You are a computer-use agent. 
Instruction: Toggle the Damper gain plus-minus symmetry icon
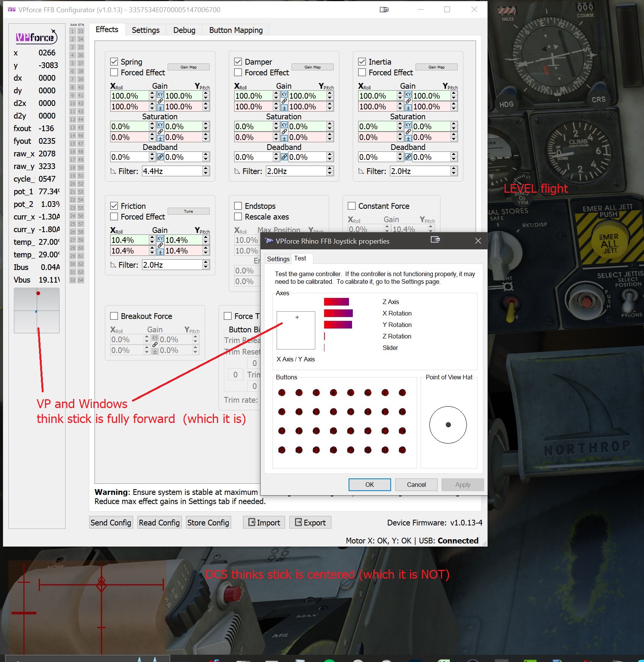(x=284, y=108)
